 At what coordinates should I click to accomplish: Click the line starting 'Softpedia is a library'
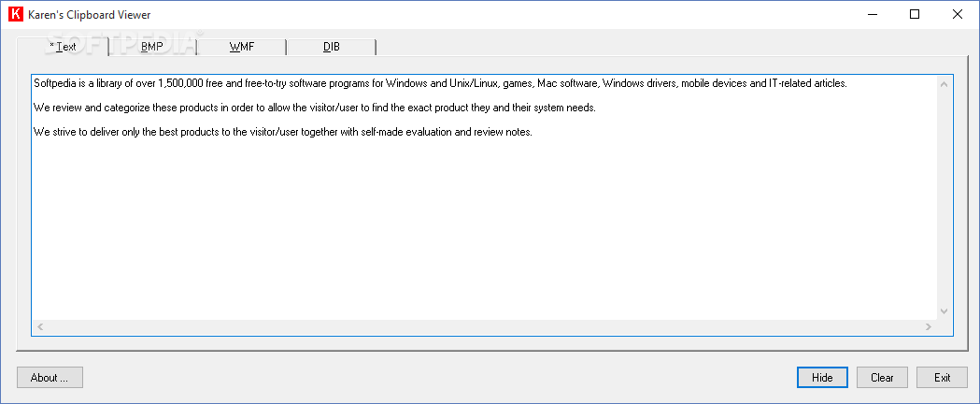pyautogui.click(x=440, y=83)
